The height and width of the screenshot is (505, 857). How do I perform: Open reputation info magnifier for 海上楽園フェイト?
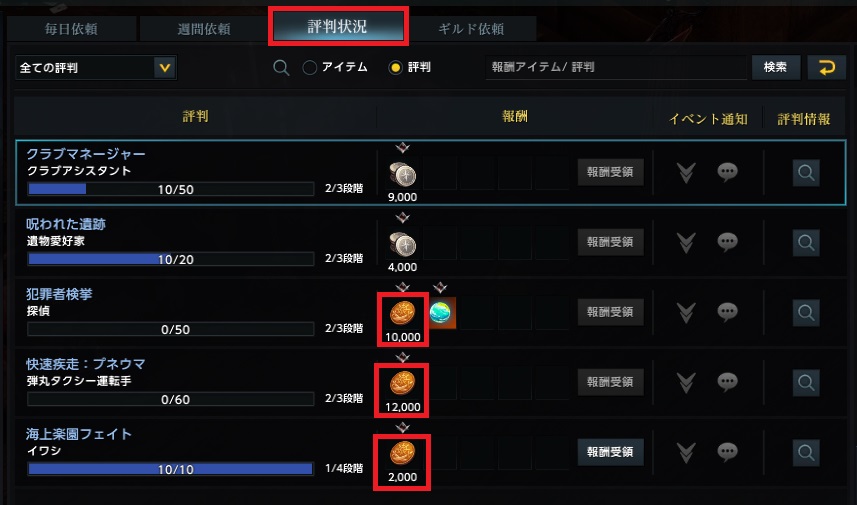806,453
